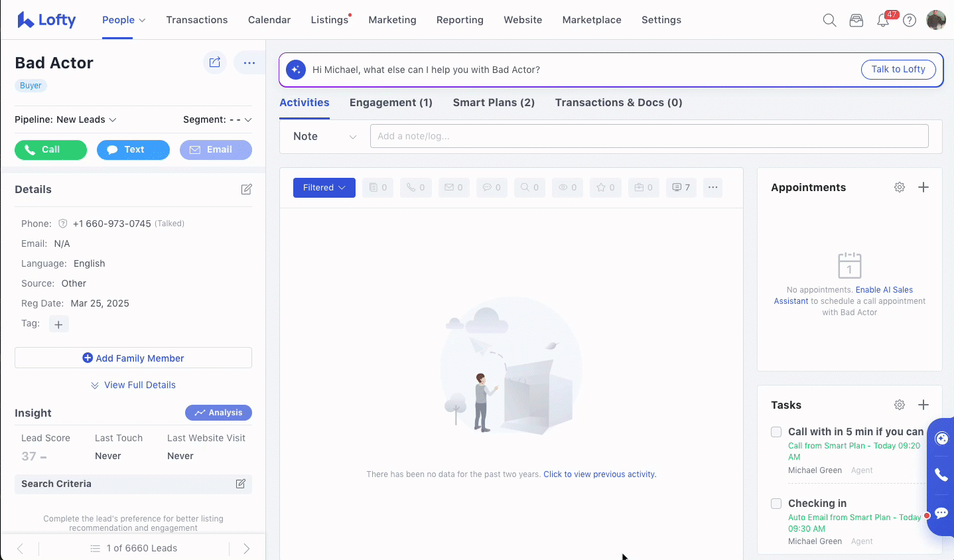Switch to Smart Plans (2) tab
The width and height of the screenshot is (954, 560).
pos(494,103)
